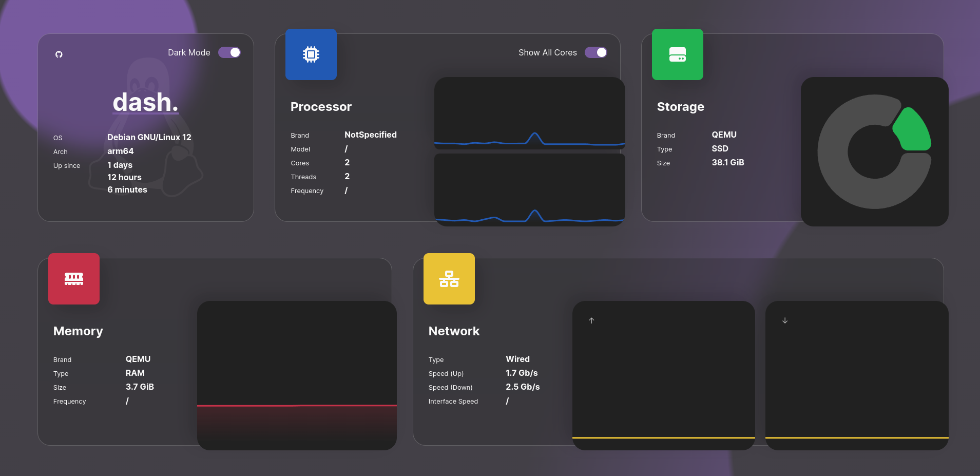
Task: Click the memory 'RAM' type value
Action: coord(135,373)
